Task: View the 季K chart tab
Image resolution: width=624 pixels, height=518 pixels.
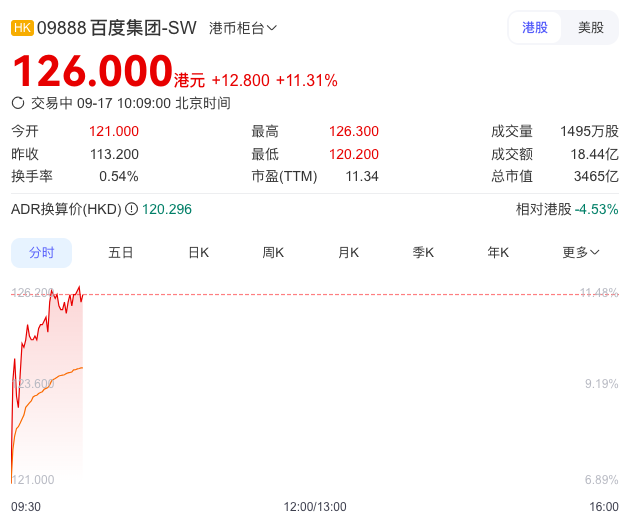Action: click(x=423, y=252)
